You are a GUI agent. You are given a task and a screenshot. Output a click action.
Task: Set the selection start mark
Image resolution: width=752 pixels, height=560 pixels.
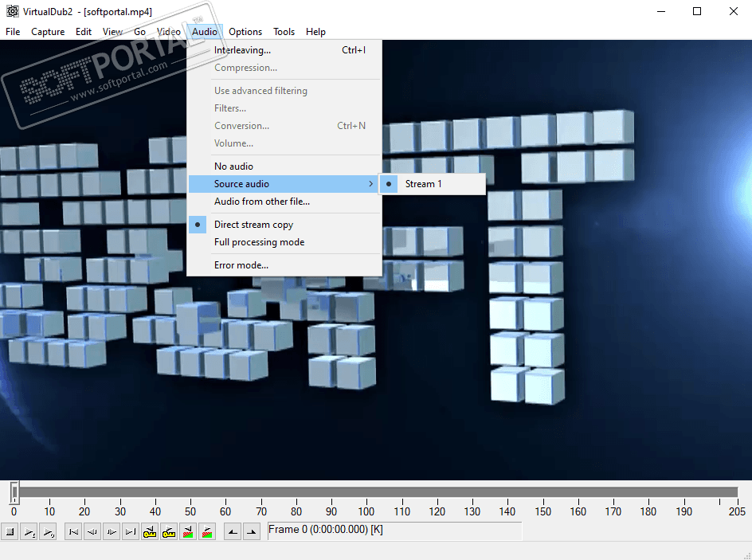click(233, 531)
